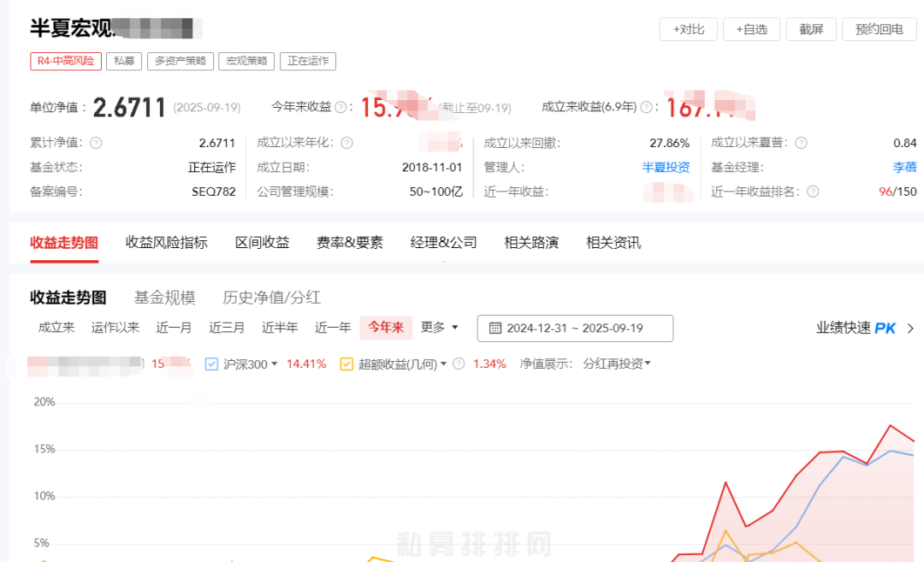Click the 沪深300 return value 14.41%
The width and height of the screenshot is (924, 562).
coord(306,364)
